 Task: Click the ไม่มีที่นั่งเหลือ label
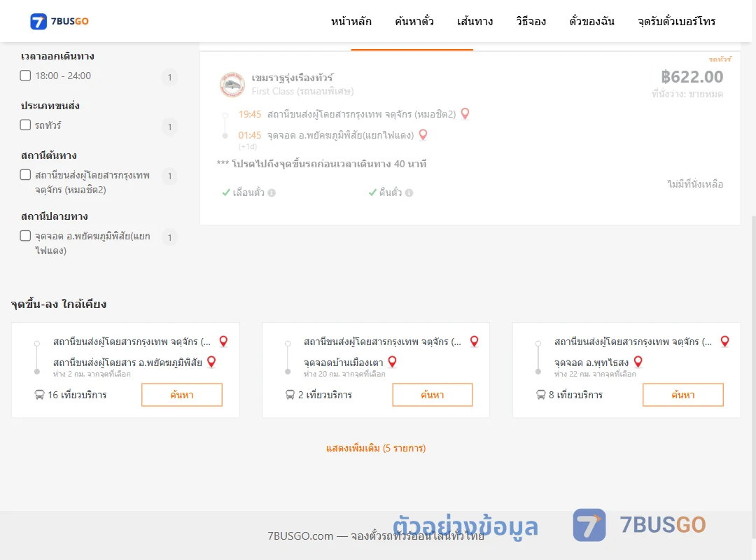coord(695,184)
